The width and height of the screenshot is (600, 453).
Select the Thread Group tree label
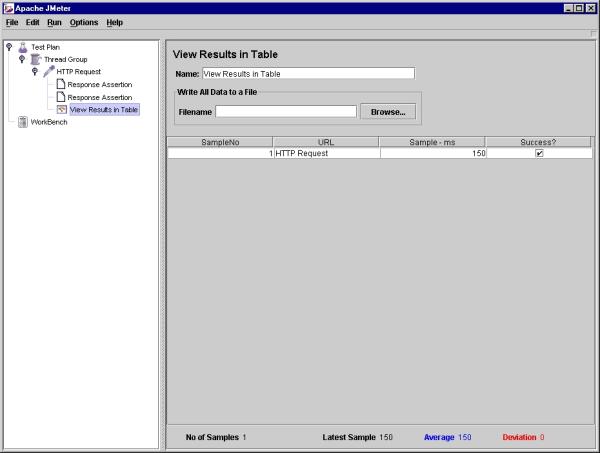tap(65, 59)
